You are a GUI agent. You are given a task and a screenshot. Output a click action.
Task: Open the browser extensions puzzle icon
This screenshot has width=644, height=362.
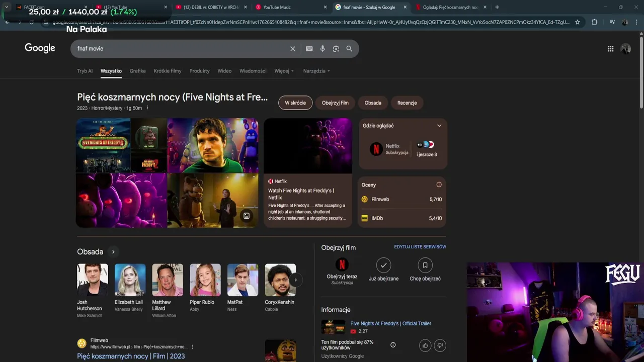click(x=594, y=22)
